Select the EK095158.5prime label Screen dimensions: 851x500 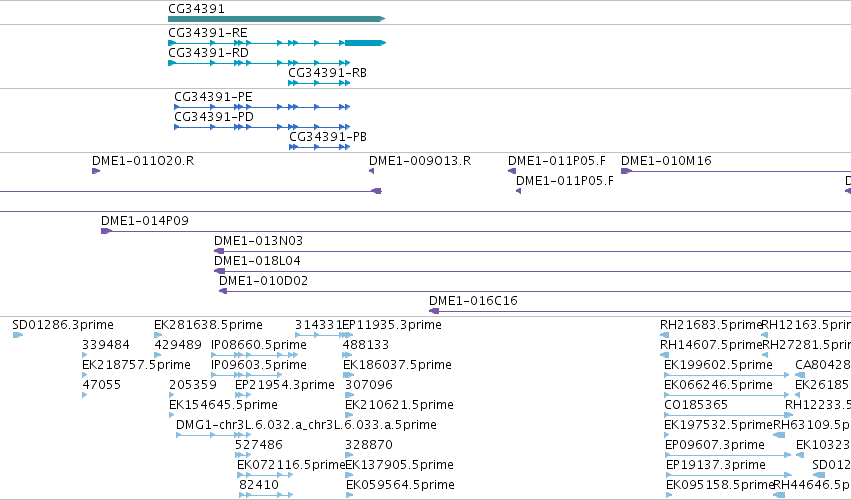720,485
